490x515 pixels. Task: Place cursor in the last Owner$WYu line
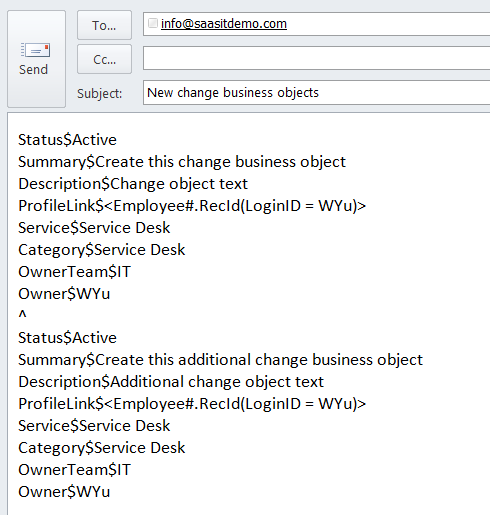(64, 492)
